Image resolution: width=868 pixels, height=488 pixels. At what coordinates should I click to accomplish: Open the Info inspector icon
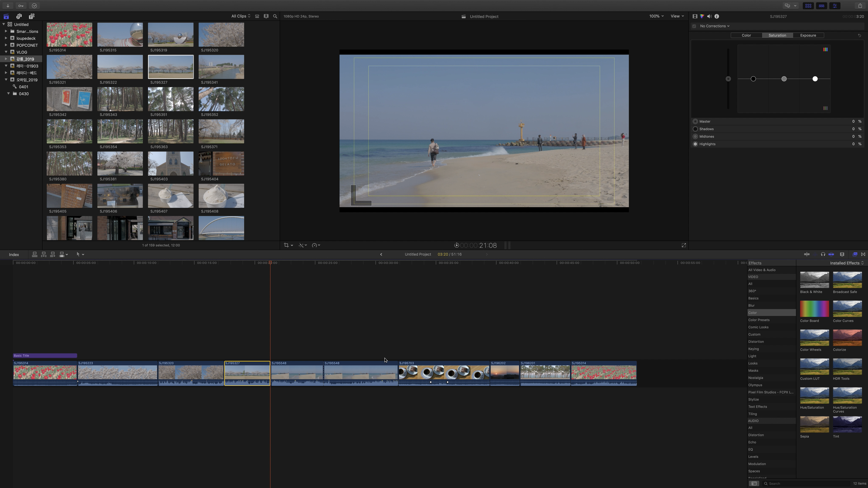click(x=717, y=16)
